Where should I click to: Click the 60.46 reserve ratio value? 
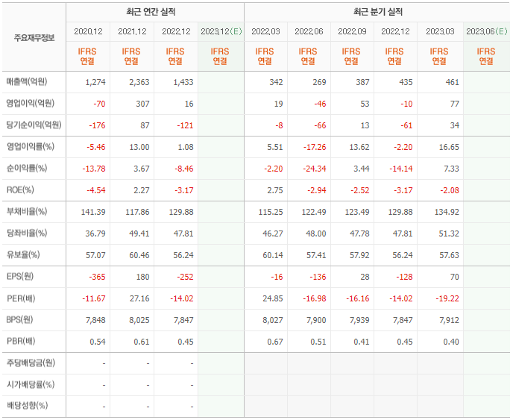coord(139,255)
